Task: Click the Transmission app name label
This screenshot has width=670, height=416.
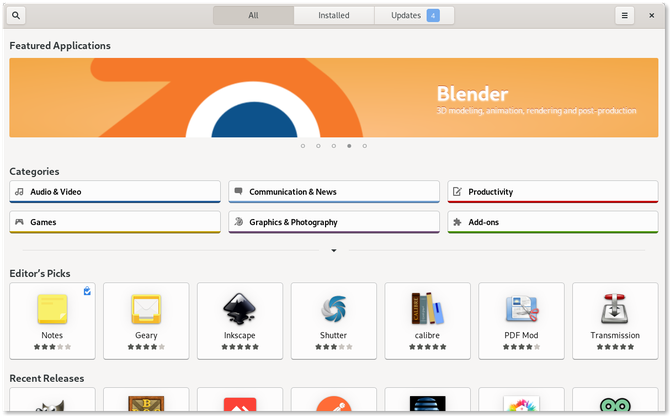Action: [x=615, y=335]
